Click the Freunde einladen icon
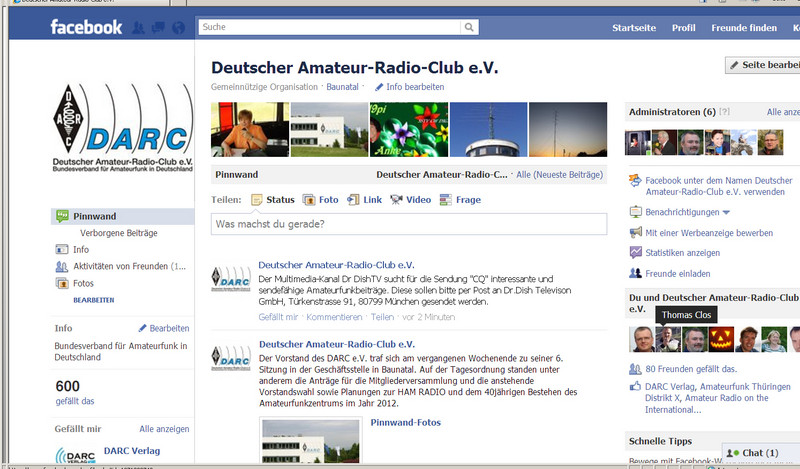This screenshot has width=800, height=469. (635, 274)
